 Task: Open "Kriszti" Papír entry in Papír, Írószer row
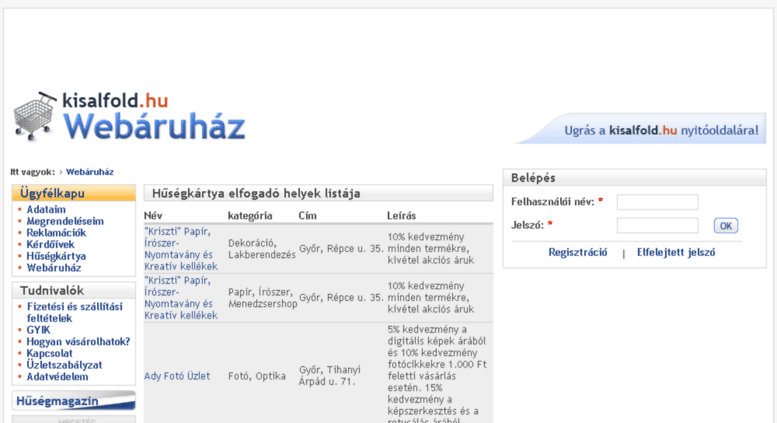coord(181,298)
